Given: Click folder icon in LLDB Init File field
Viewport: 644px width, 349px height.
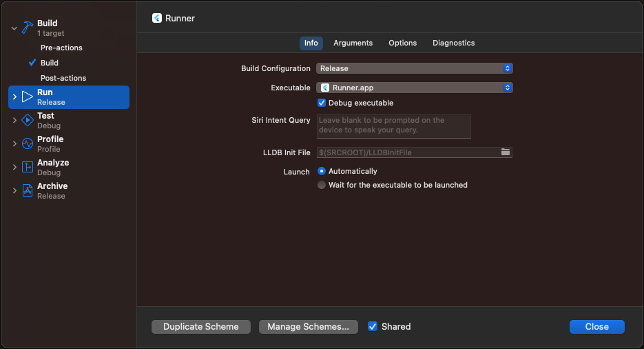Looking at the screenshot, I should (505, 152).
